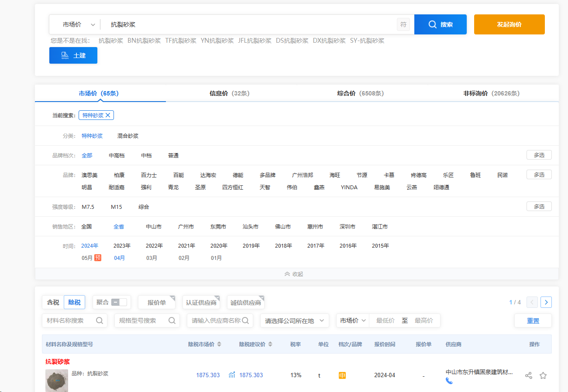
Task: Select sales region 中山市
Action: [x=154, y=226]
